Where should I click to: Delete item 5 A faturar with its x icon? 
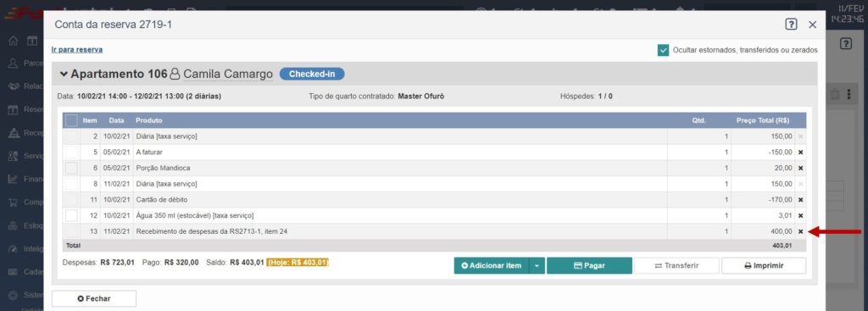800,153
